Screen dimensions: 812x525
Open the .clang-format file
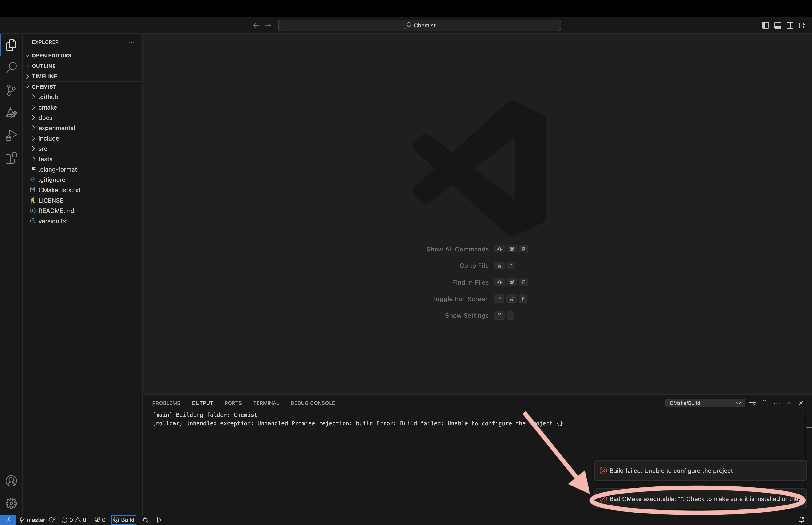pyautogui.click(x=82, y=169)
